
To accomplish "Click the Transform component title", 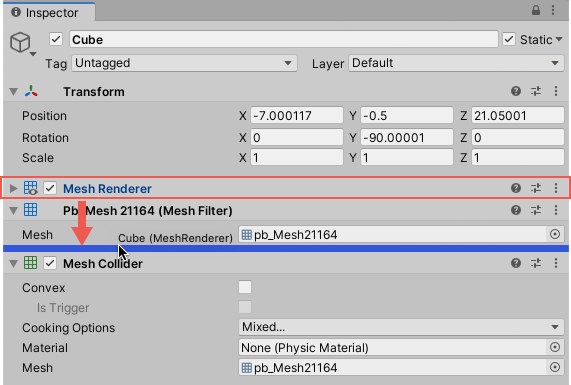I will click(94, 91).
